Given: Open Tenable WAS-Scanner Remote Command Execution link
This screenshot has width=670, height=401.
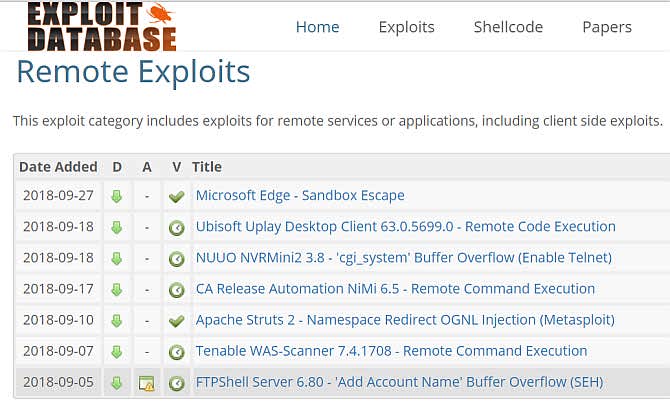Looking at the screenshot, I should coord(391,351).
